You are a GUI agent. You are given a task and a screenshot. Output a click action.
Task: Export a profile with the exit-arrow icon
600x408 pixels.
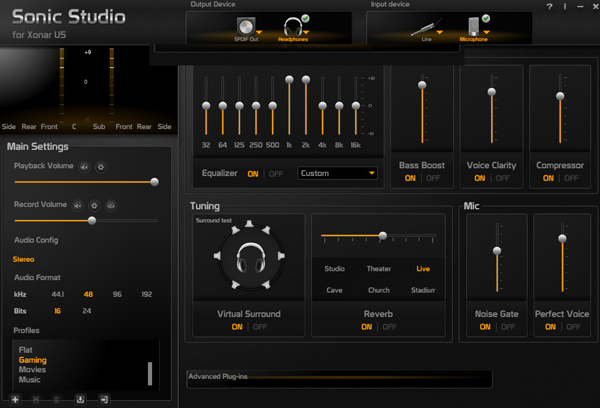pos(104,400)
